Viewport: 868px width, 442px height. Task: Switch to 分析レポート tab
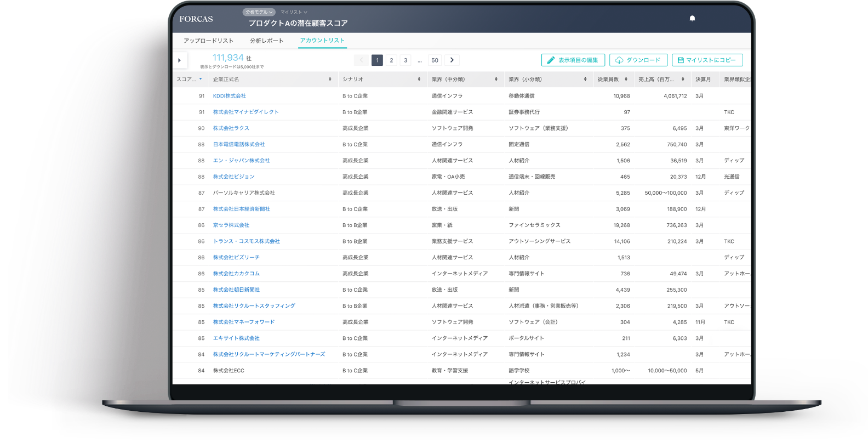click(x=267, y=41)
